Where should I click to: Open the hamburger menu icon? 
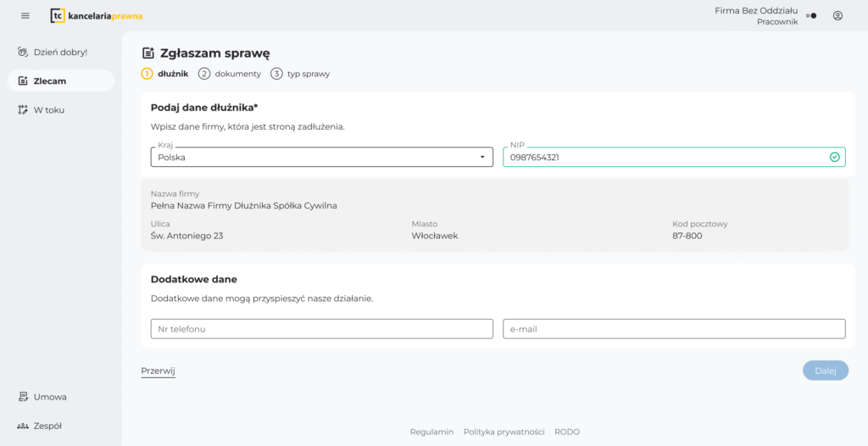pyautogui.click(x=25, y=15)
